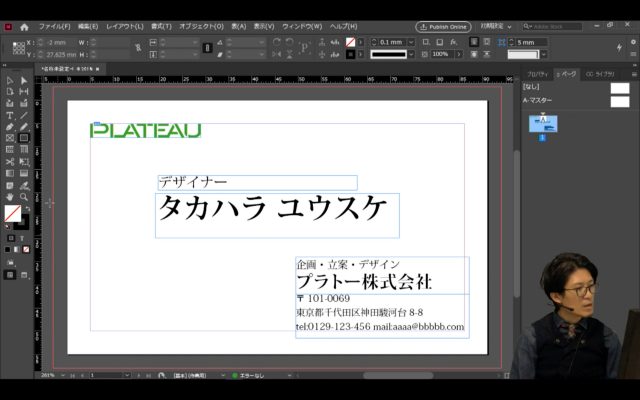This screenshot has height=400, width=640.
Task: Select the Rectangle Frame tool
Action: 10,138
